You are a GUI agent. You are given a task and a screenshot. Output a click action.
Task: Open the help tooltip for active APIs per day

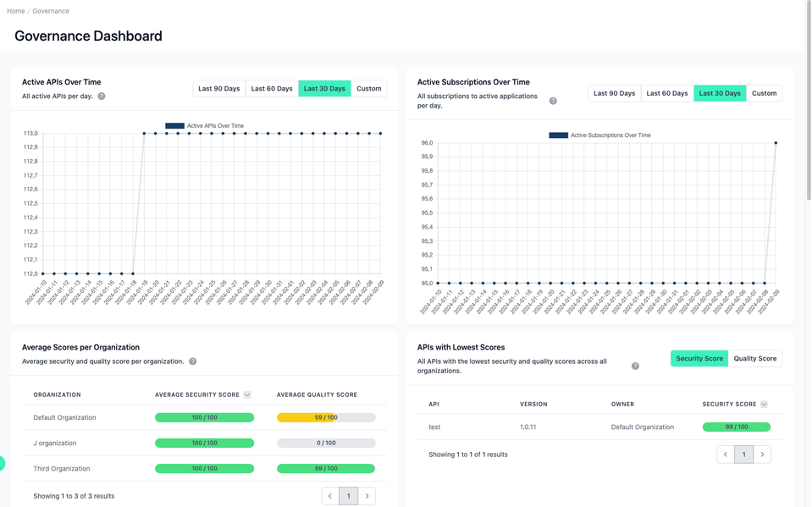tap(101, 96)
